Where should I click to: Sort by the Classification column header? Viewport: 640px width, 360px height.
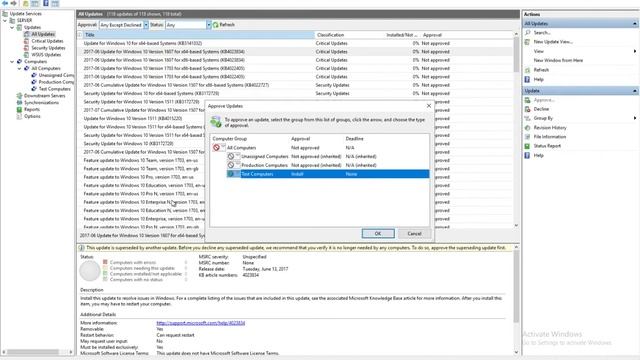(349, 35)
